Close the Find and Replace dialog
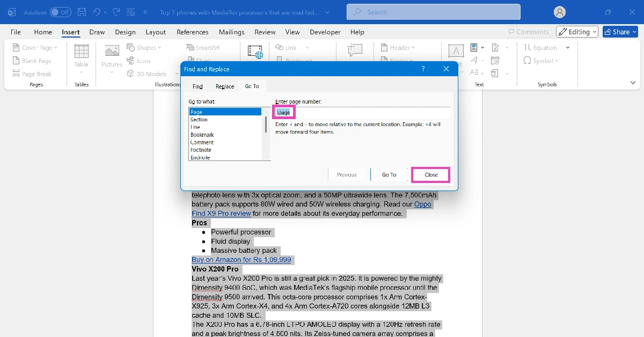 click(430, 174)
